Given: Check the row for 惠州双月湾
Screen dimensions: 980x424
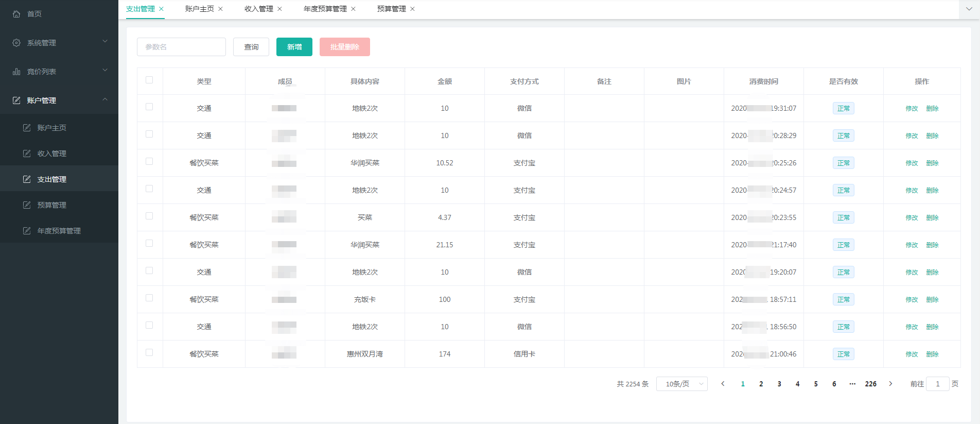Looking at the screenshot, I should click(149, 352).
